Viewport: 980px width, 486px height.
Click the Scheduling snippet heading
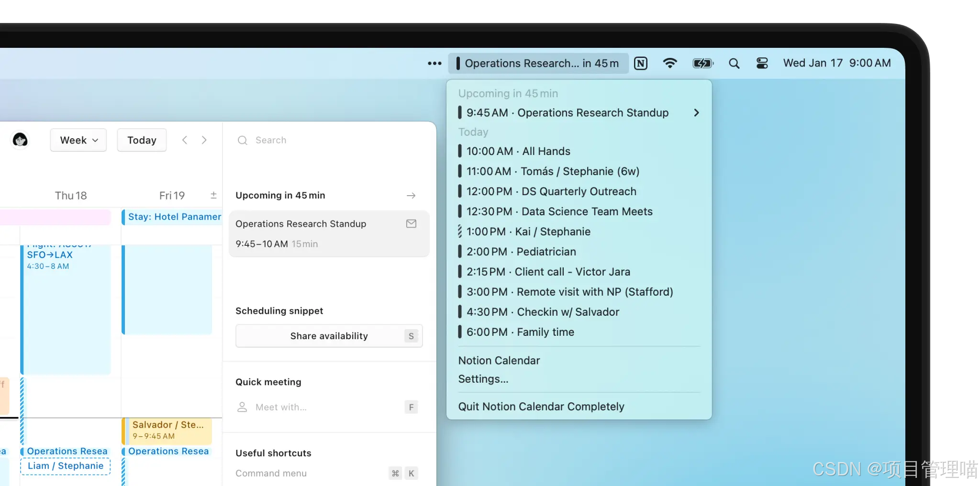point(279,311)
